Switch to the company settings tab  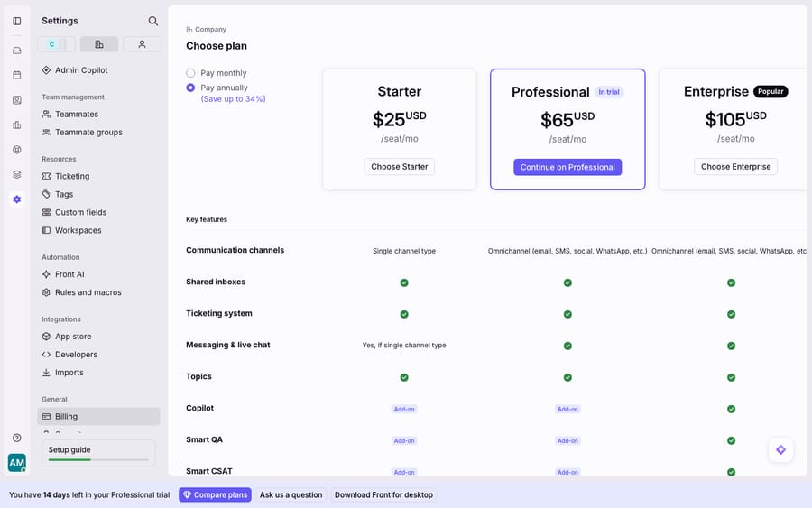click(99, 44)
